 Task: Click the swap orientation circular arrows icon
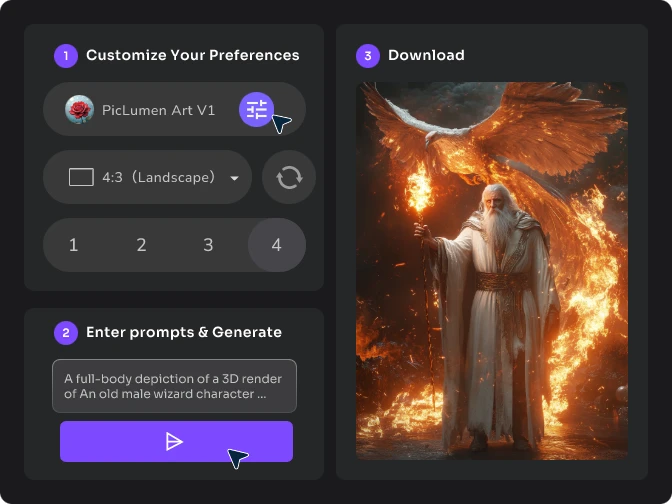pos(289,177)
